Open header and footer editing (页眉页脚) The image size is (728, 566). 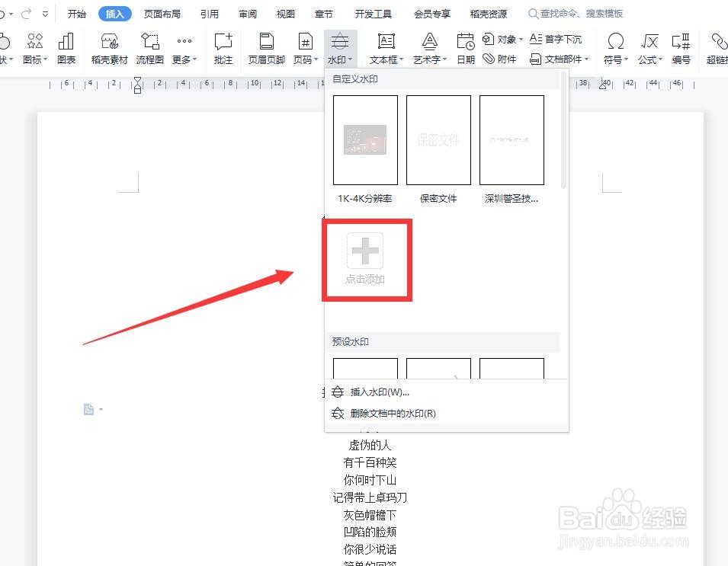pyautogui.click(x=265, y=47)
